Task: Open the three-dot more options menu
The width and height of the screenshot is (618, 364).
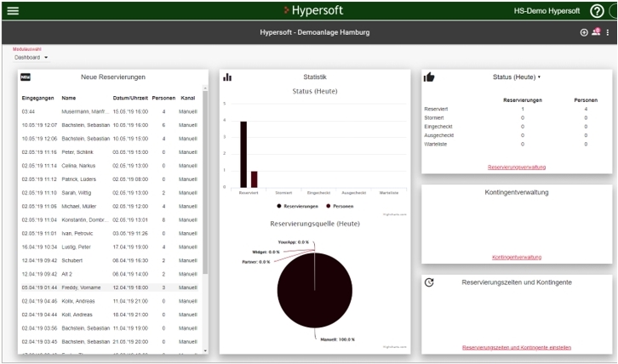Action: pos(607,32)
